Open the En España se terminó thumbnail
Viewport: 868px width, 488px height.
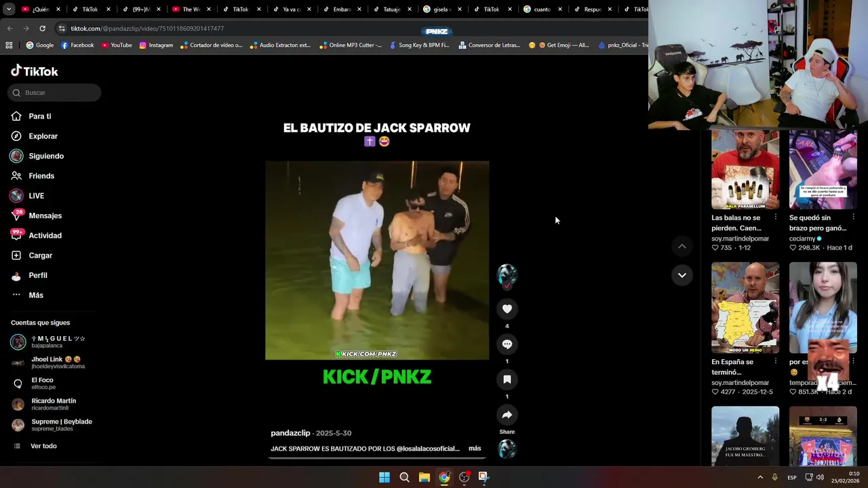745,308
